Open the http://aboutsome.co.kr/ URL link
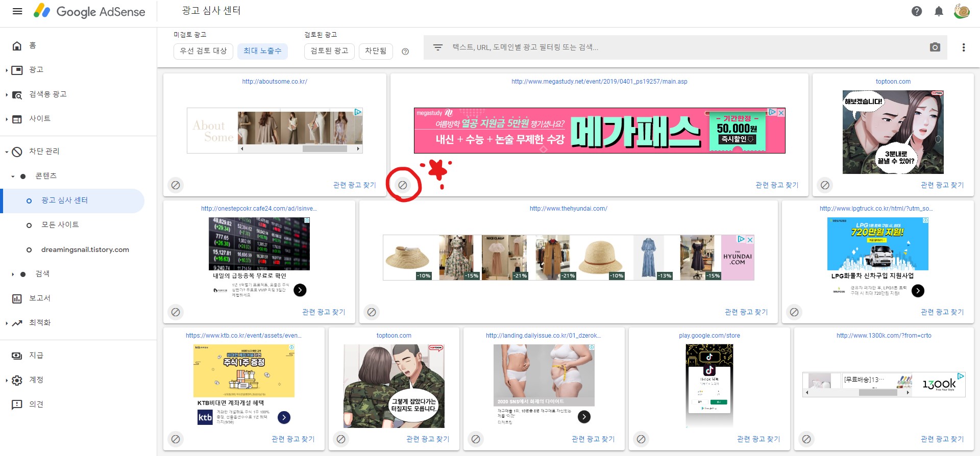 click(x=275, y=82)
